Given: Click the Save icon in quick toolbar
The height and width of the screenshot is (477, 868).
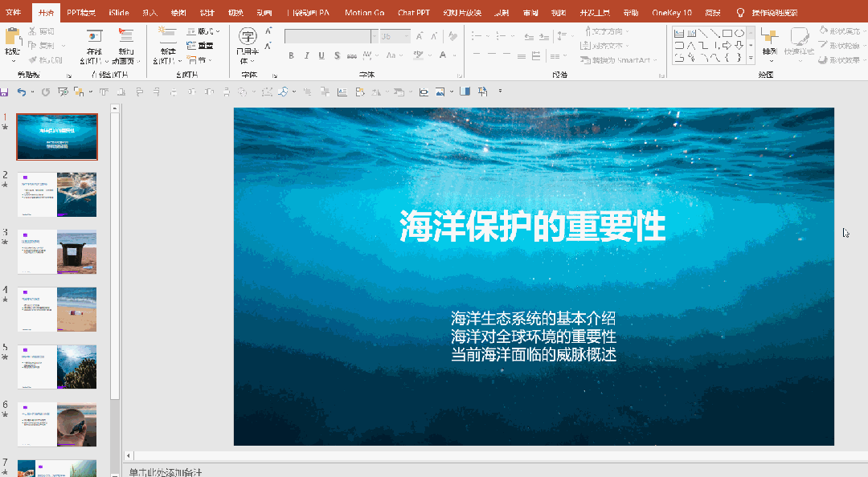Looking at the screenshot, I should click(4, 92).
